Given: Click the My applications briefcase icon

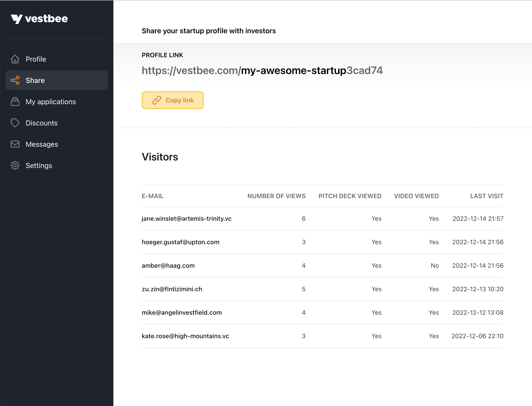Looking at the screenshot, I should click(15, 101).
